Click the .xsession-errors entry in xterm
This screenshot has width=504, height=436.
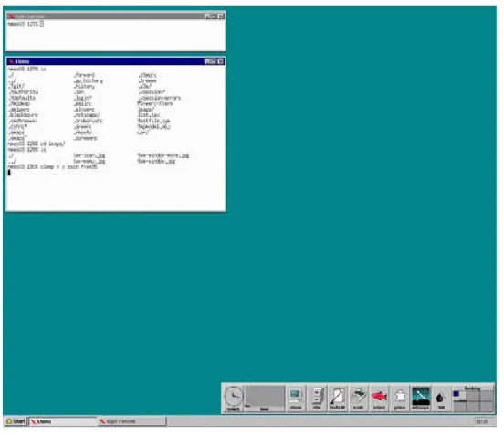click(160, 98)
